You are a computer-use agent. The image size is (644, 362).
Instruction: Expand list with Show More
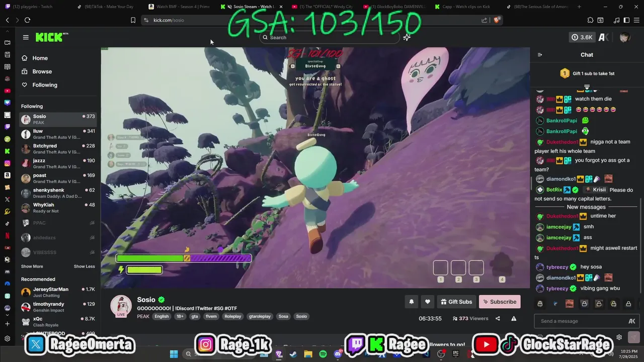[x=32, y=266]
